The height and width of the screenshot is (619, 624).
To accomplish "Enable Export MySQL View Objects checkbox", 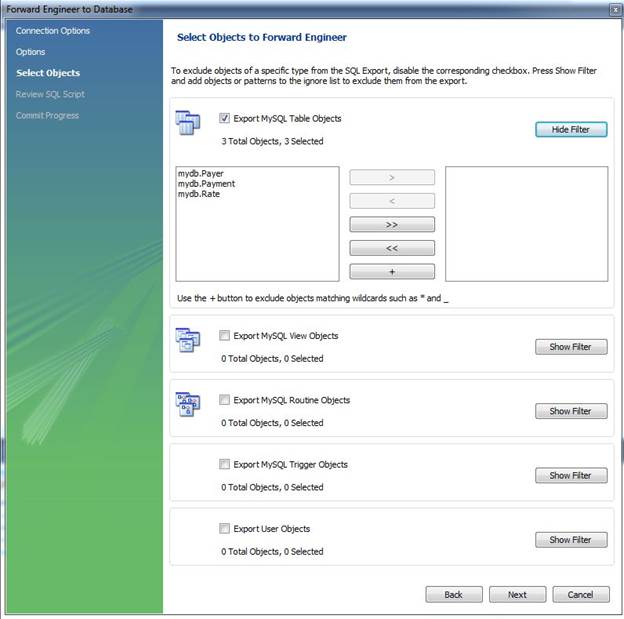I will (x=224, y=336).
